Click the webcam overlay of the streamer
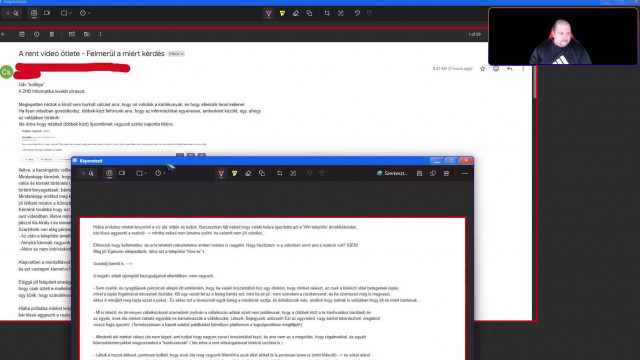The width and height of the screenshot is (640, 360). (x=563, y=36)
